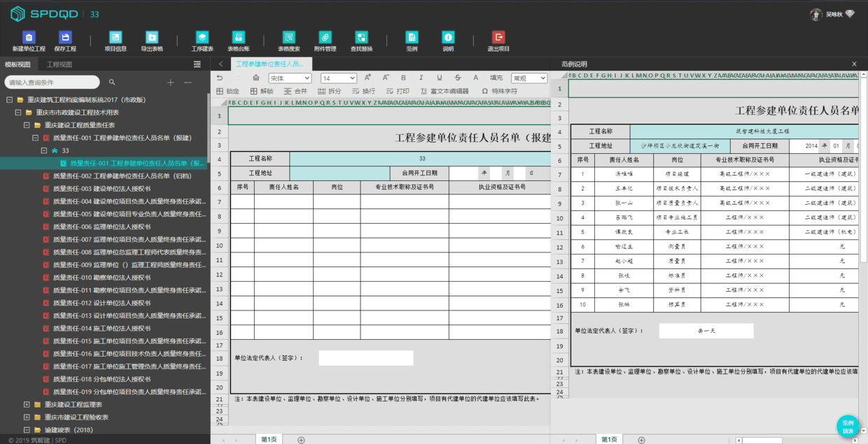Click 解锁 unlock cells button
Image resolution: width=868 pixels, height=444 pixels.
tap(262, 91)
